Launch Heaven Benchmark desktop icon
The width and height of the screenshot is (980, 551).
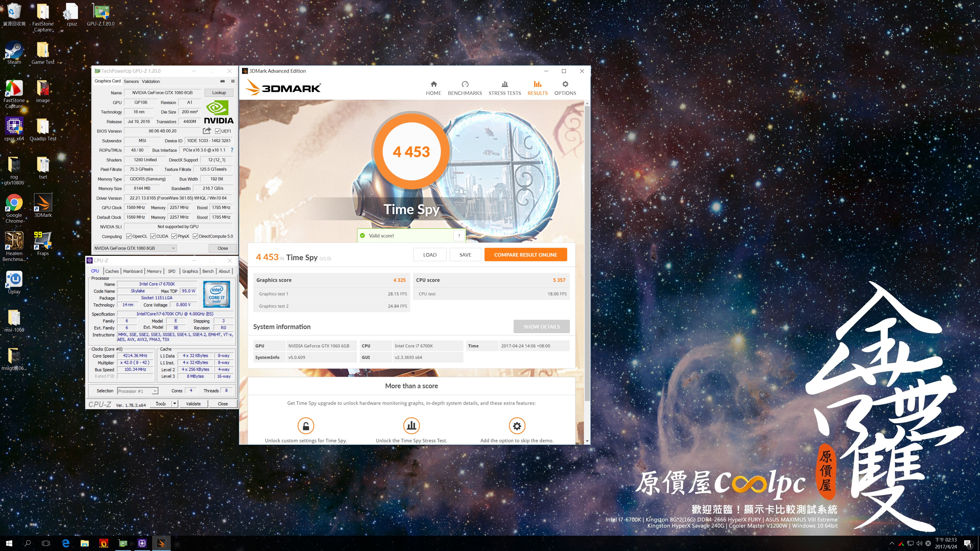[x=14, y=247]
